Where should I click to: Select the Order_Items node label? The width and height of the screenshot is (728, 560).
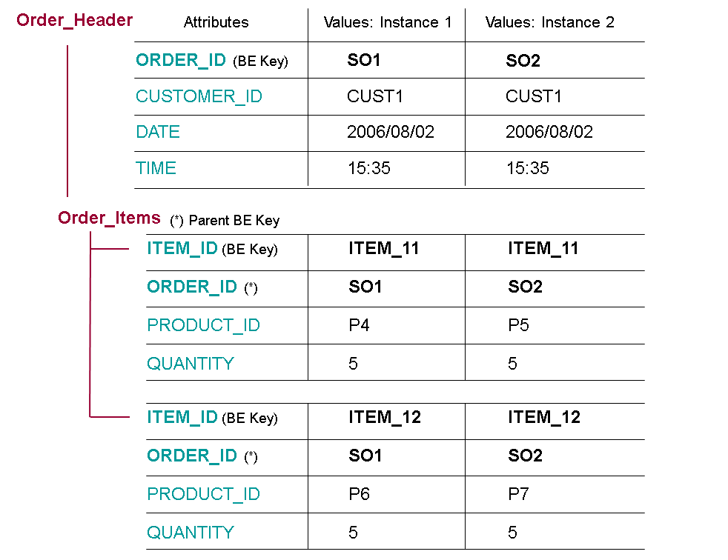[x=109, y=218]
